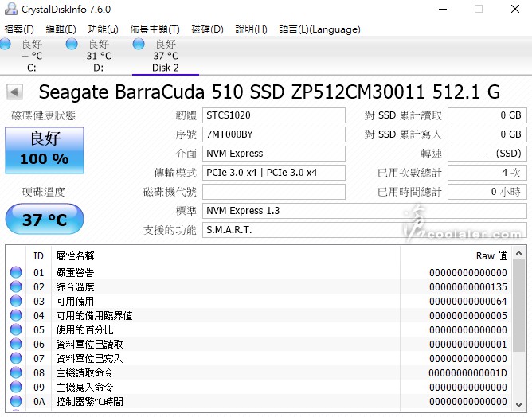Select the 資料單位已寫入 attribute name

tap(89, 358)
